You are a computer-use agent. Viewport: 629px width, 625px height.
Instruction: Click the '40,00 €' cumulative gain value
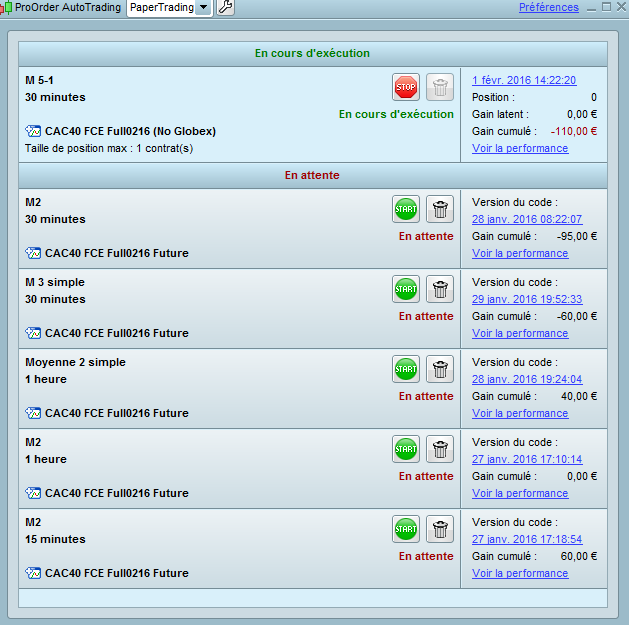pyautogui.click(x=579, y=396)
